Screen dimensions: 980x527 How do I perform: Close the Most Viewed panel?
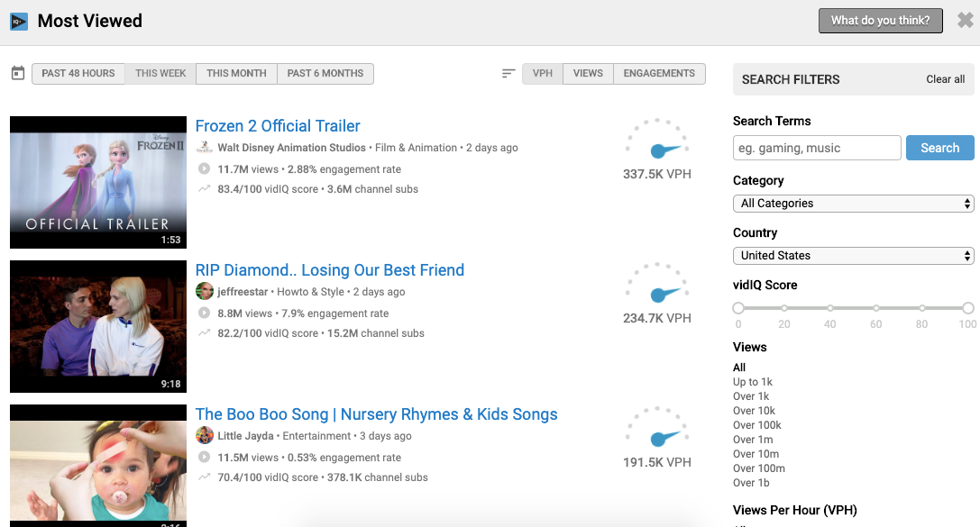(x=965, y=21)
